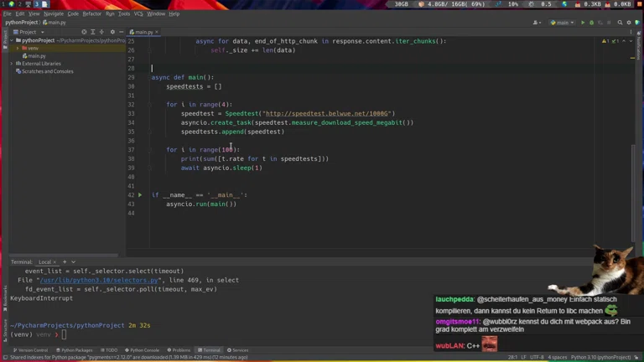Open the Edit menu
Viewport: 644px width, 362px height.
[x=20, y=13]
